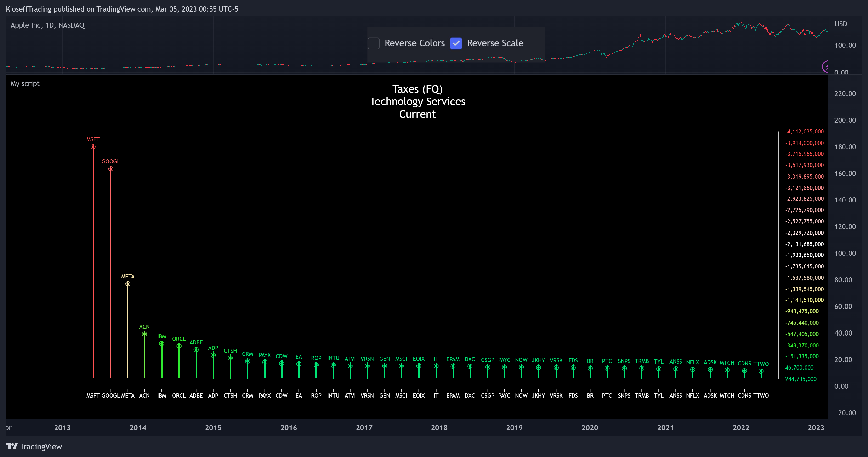Click the ADP data point marker
This screenshot has height=457, width=868.
tap(213, 355)
